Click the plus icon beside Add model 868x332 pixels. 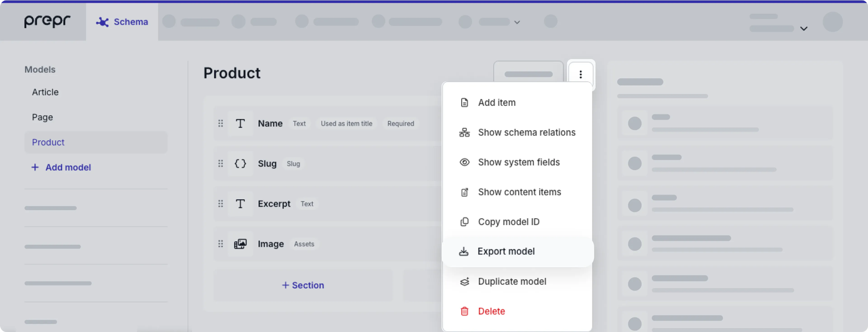tap(35, 167)
